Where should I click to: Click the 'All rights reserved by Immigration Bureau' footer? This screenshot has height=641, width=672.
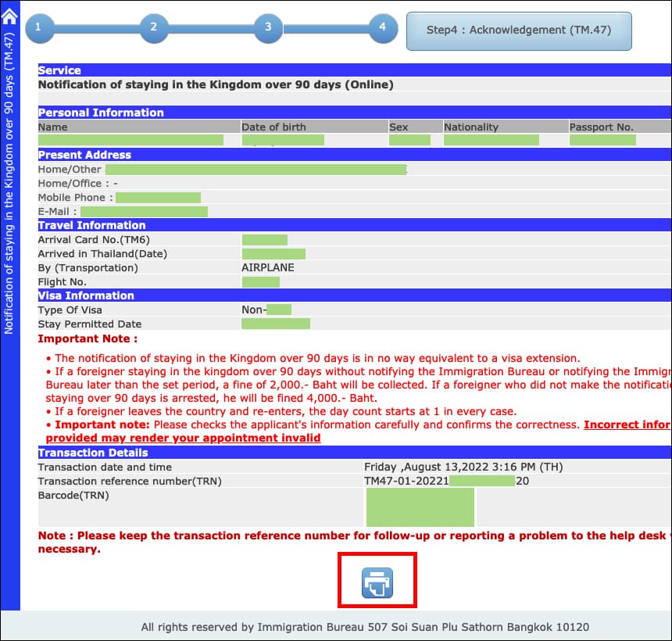[x=365, y=627]
